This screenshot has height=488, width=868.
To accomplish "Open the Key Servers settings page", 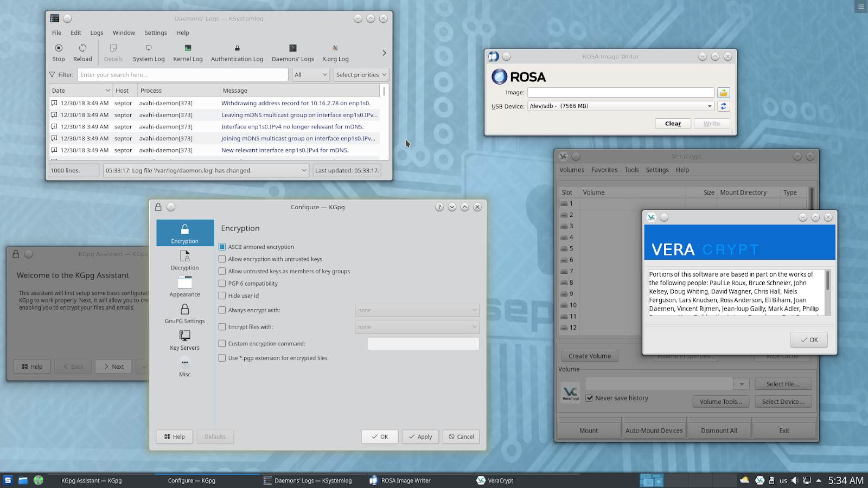I will pos(184,340).
